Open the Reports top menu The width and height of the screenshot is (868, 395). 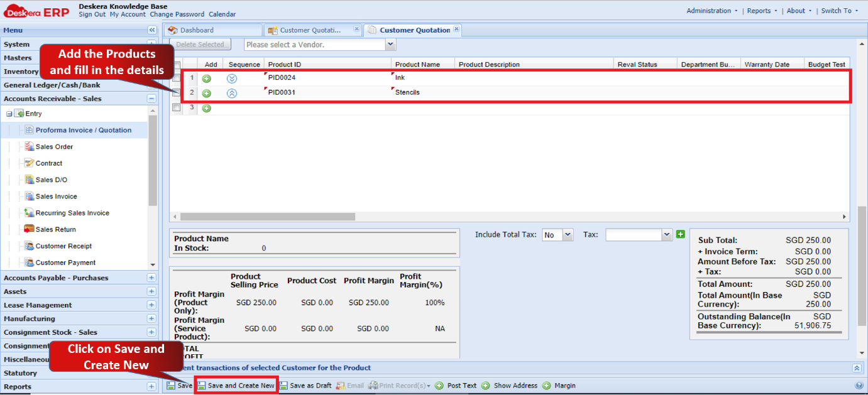coord(762,11)
